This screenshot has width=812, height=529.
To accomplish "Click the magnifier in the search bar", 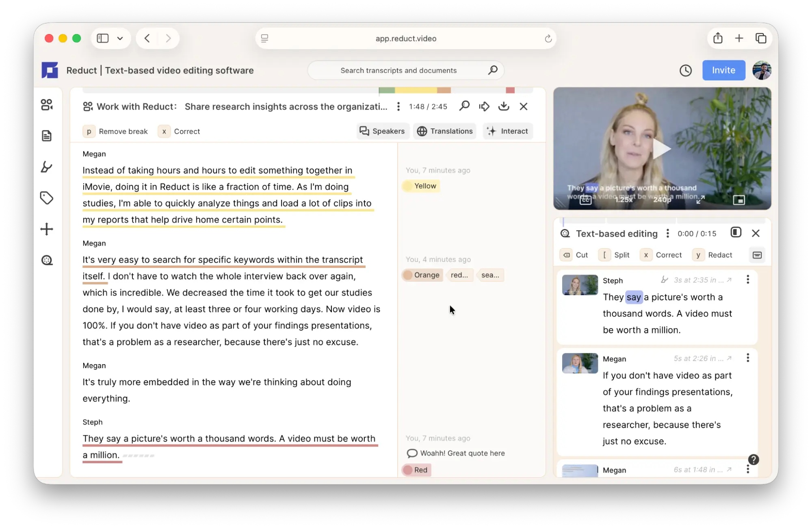I will 493,70.
